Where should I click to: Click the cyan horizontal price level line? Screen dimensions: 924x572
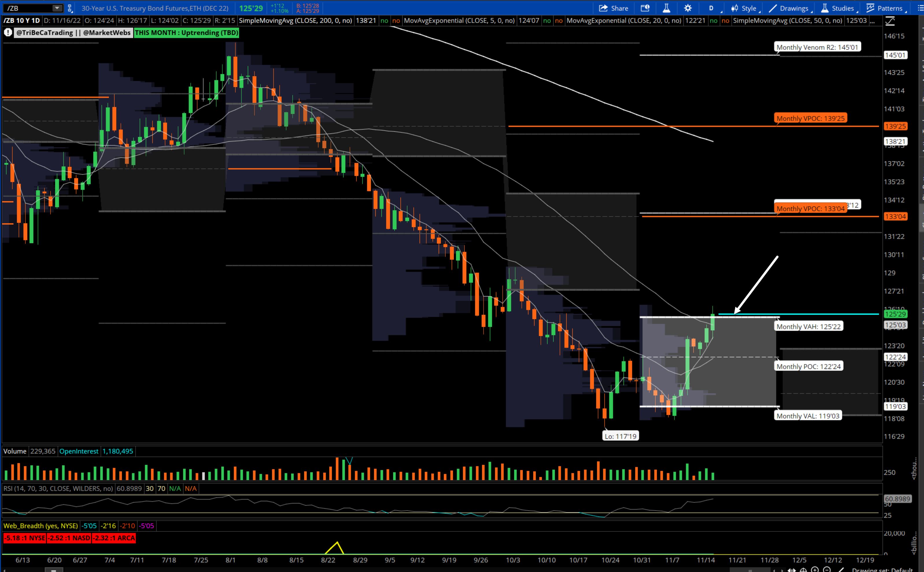[798, 314]
